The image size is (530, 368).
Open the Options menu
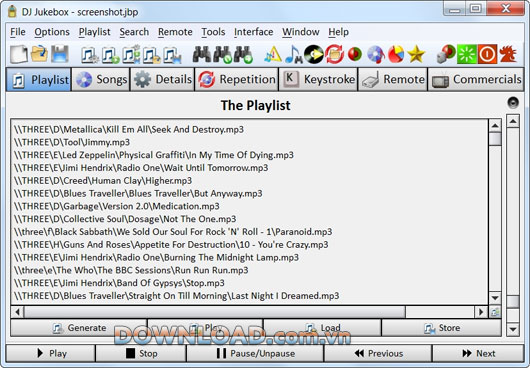point(52,32)
